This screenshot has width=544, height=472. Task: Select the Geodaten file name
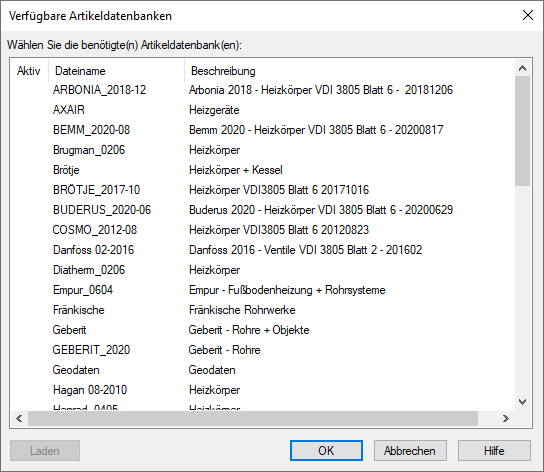pos(76,370)
